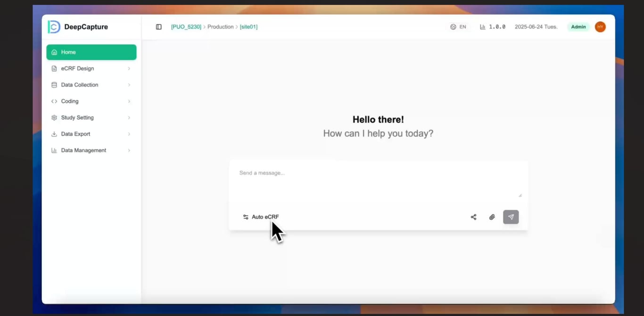Click the Data Collection database icon
This screenshot has width=644, height=316.
(54, 85)
